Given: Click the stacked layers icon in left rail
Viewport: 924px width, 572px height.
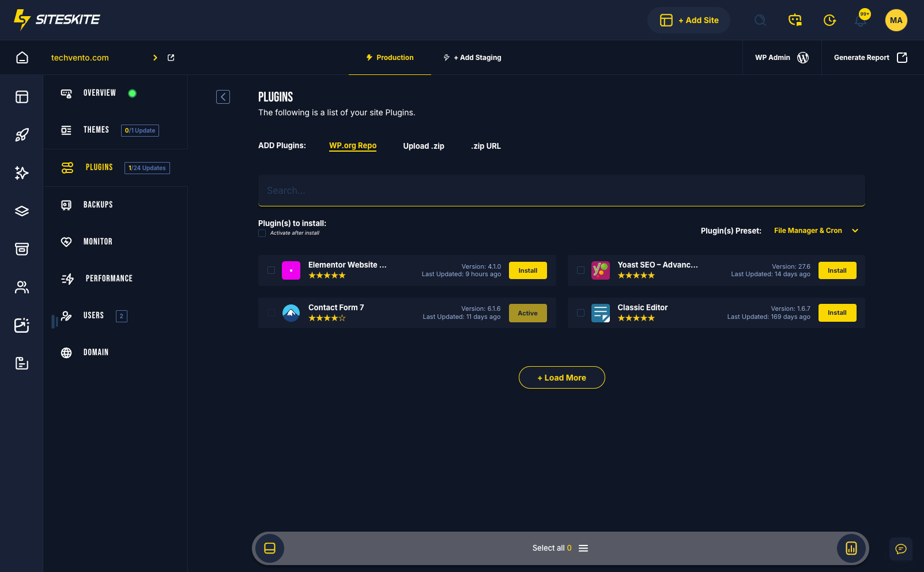Looking at the screenshot, I should pos(22,211).
